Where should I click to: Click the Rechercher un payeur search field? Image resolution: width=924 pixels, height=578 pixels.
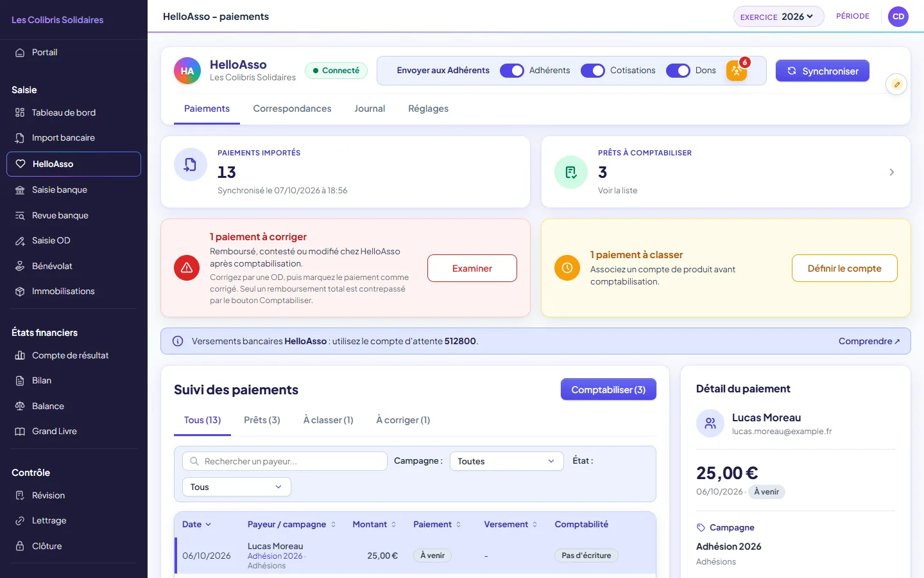click(285, 461)
